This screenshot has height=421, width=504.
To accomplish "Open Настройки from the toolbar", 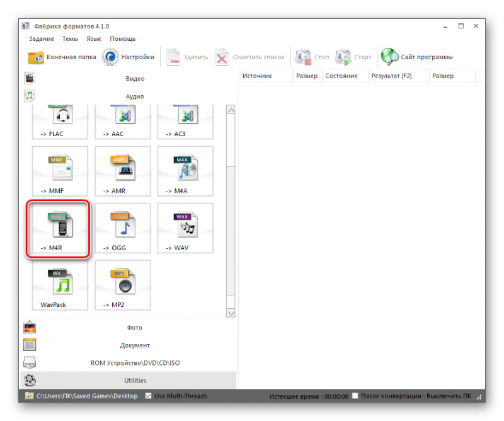I will 129,57.
